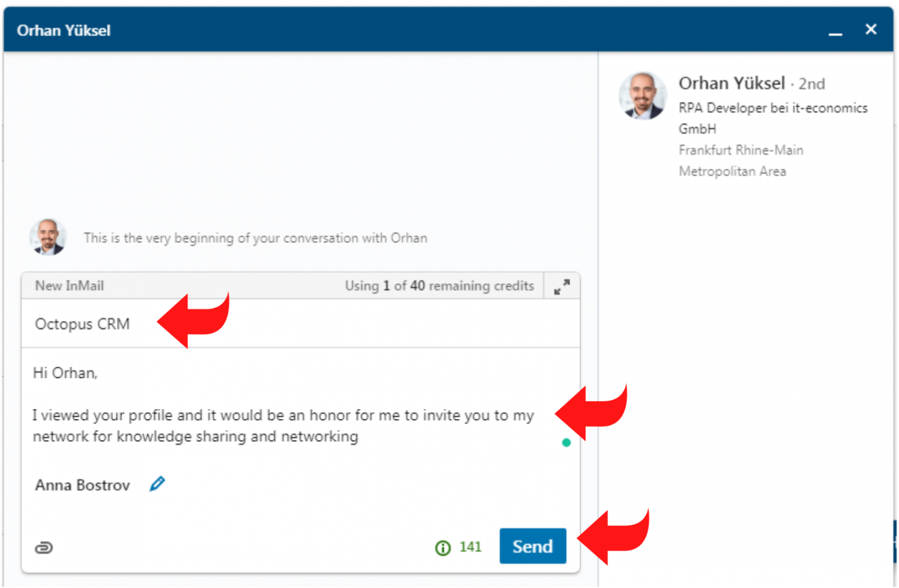Click the subject field containing Octopus CRM
This screenshot has width=899, height=588.
point(82,324)
